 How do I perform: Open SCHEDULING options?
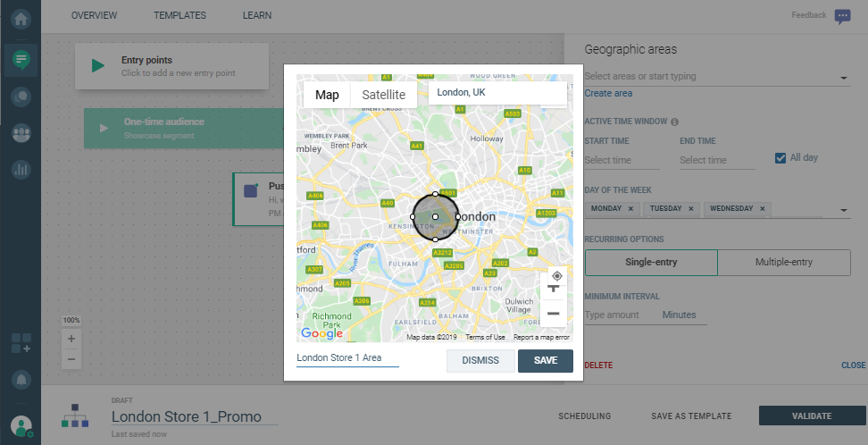[x=585, y=416]
